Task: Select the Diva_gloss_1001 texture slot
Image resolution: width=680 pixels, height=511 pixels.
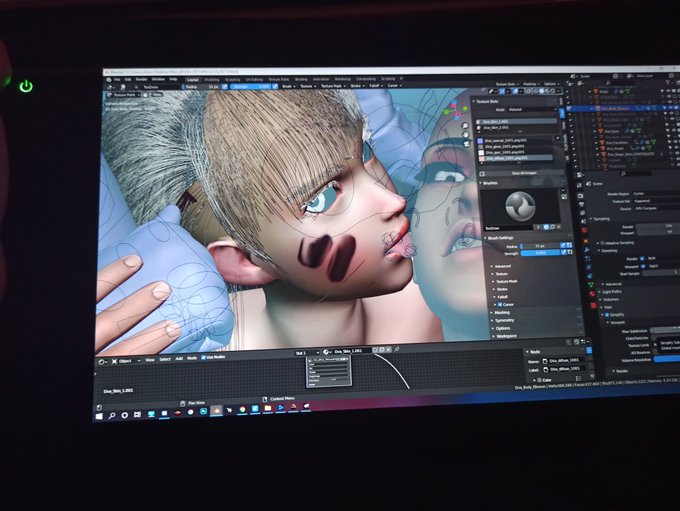Action: 515,147
